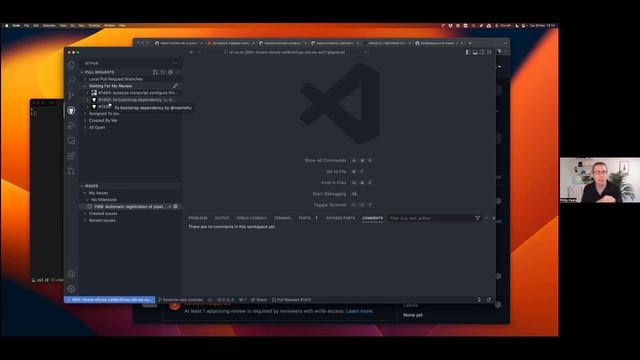The image size is (640, 360).
Task: Open pull request #1450 fix bootstrap dependency
Action: (x=131, y=100)
